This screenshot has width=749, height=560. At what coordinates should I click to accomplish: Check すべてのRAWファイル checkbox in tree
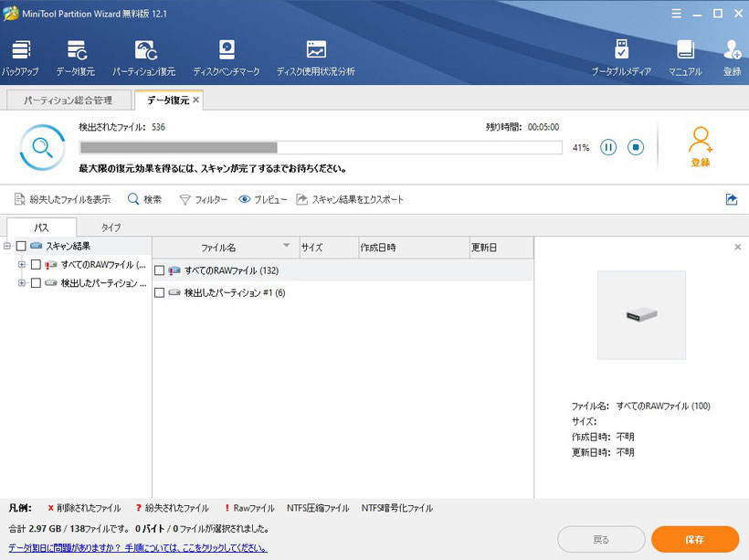tap(36, 265)
